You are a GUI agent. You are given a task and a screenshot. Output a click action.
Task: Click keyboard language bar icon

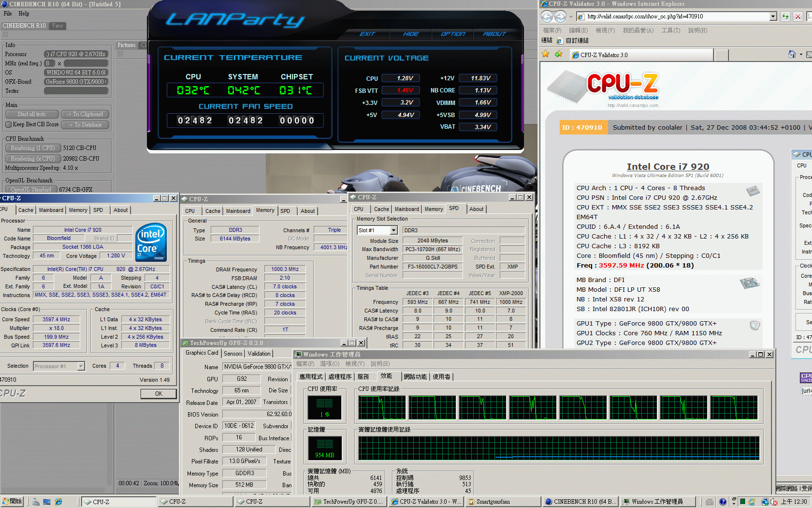tap(709, 502)
